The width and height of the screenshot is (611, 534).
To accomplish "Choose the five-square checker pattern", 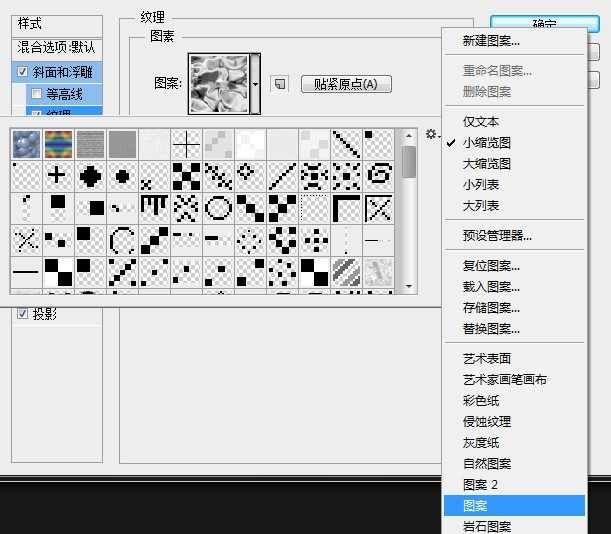I will click(x=186, y=176).
